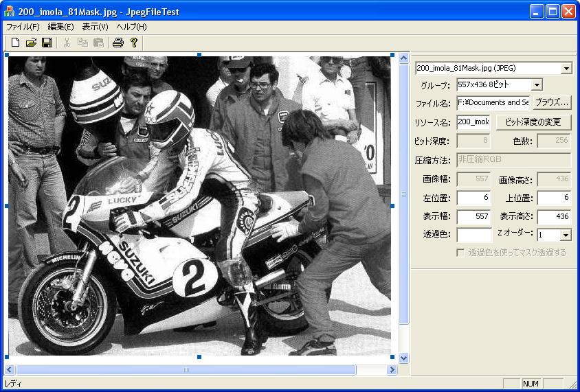Viewport: 580px width, 392px height.
Task: Click the horizontal scrollbar left arrow
Action: [x=10, y=369]
